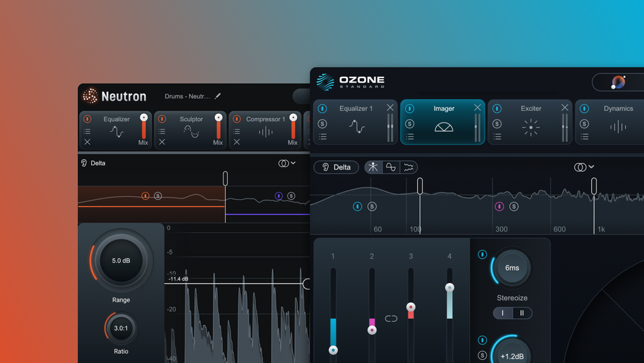The width and height of the screenshot is (644, 363).
Task: Select sine wave view mode in Ozone
Action: (391, 167)
